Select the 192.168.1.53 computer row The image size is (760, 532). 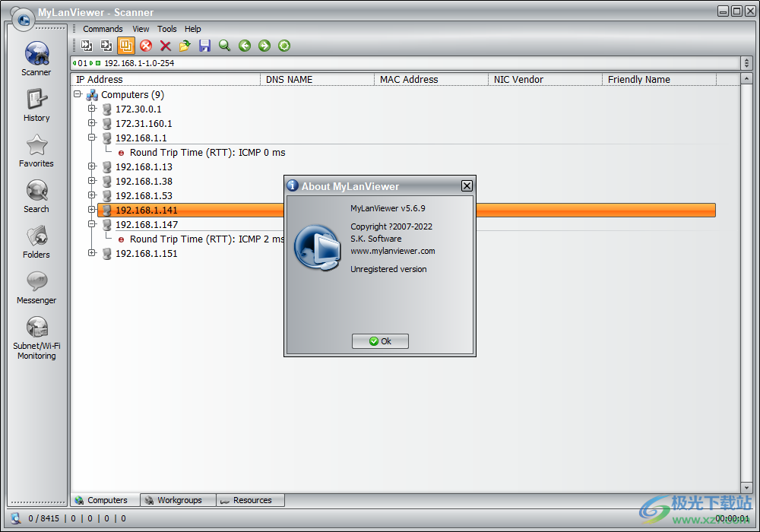[x=144, y=196]
